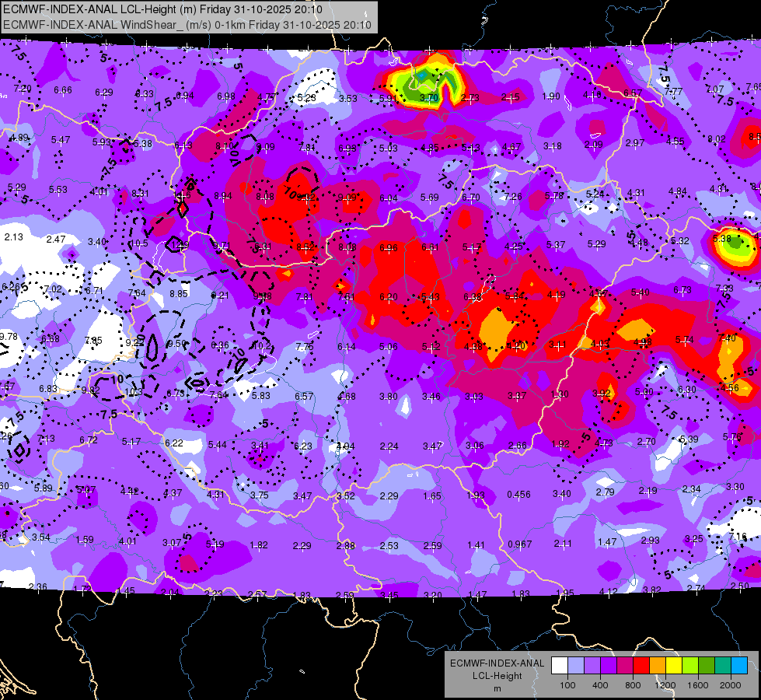This screenshot has height=700, width=761.
Task: Click the dark green swatch in the legend
Action: coord(707,666)
